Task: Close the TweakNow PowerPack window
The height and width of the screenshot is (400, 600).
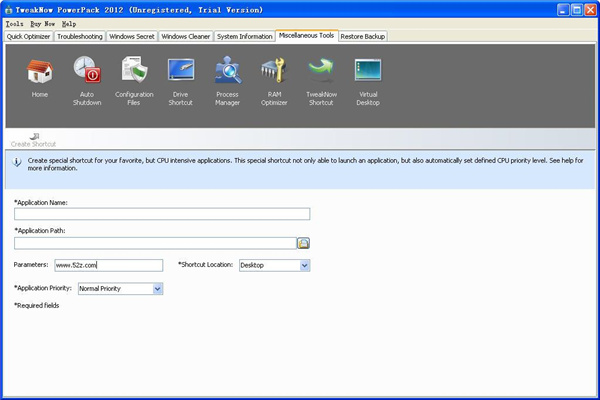Action: pyautogui.click(x=590, y=10)
